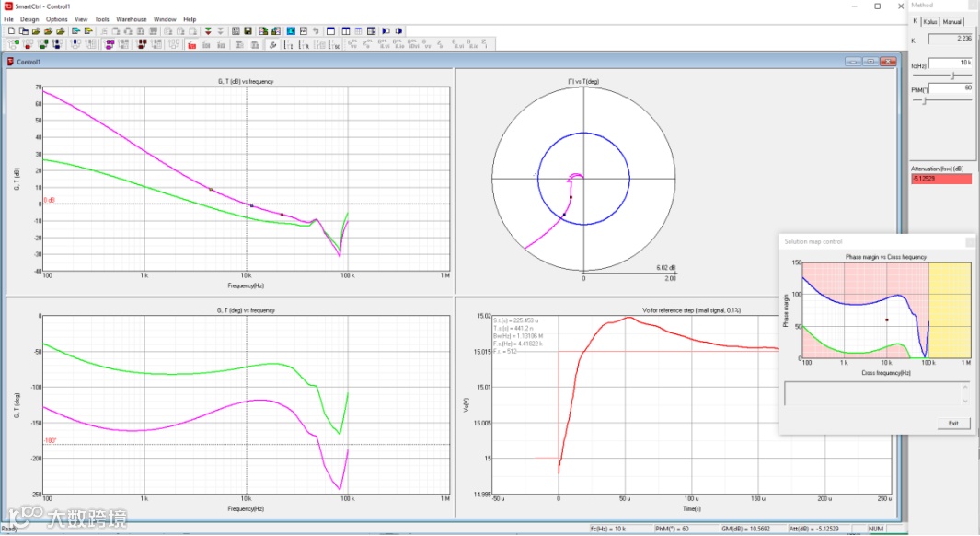
Task: Switch to the Manual method tab
Action: click(x=951, y=22)
